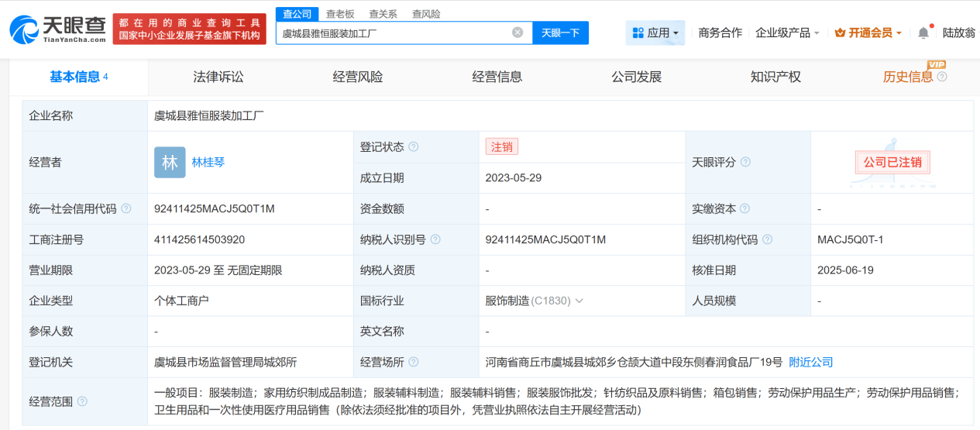
Task: Click help icon beside 登记状态
Action: coord(414,147)
